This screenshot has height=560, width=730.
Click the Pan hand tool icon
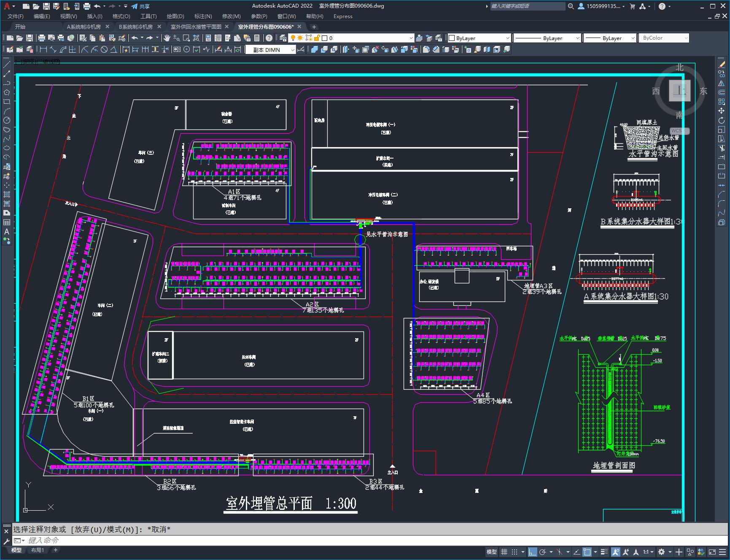click(167, 38)
